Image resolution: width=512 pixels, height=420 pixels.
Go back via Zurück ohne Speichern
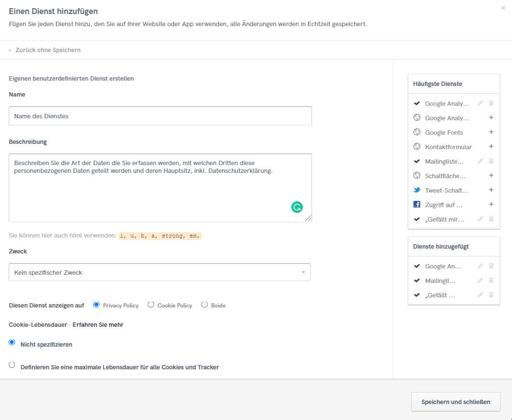pos(47,50)
